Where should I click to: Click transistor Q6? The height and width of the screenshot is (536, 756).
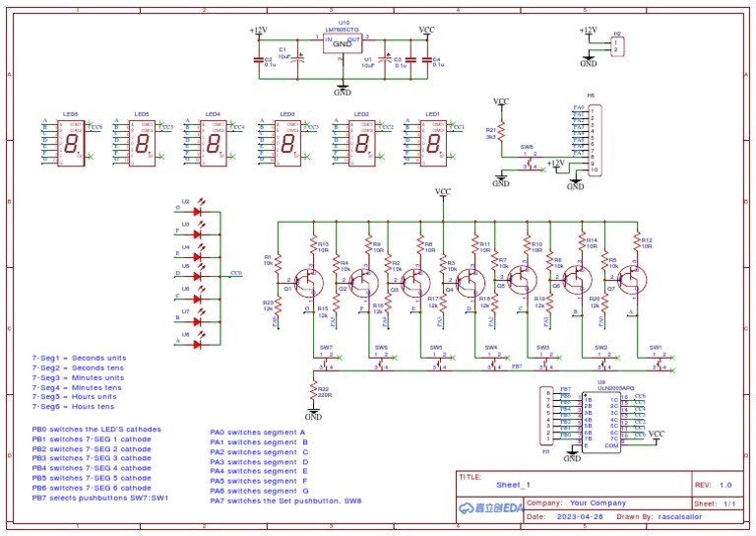point(578,279)
